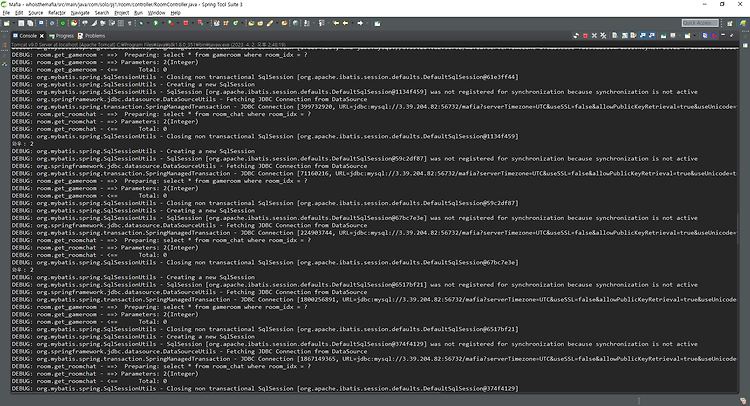Viewport: 750px width, 406px height.
Task: Open dropdown next to main toolbar Stop icon
Action: [x=193, y=23]
